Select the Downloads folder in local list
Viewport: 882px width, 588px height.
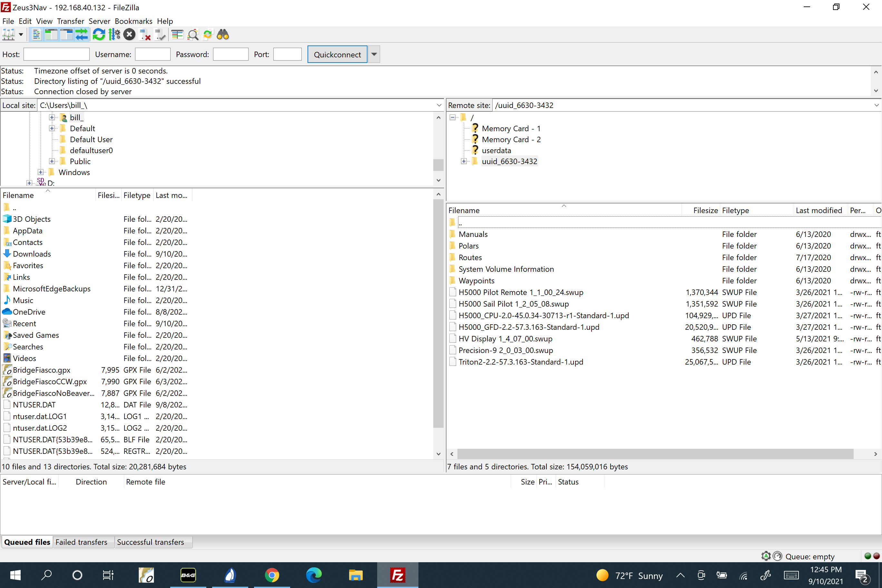(32, 254)
